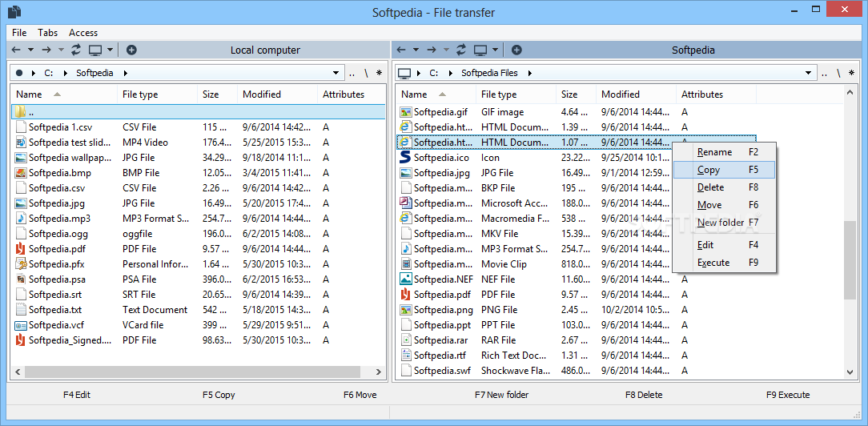
Task: Open back history dropdown in Softpedia toolbar
Action: pos(416,50)
